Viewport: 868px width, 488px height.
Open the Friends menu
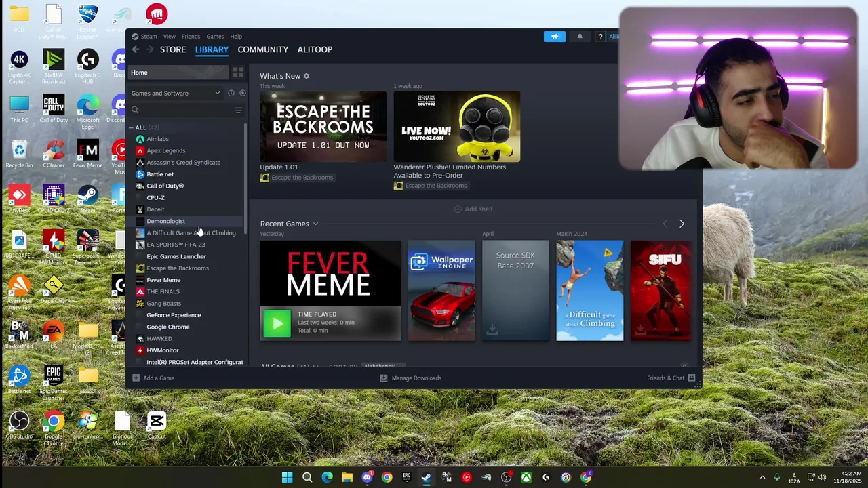pos(191,37)
